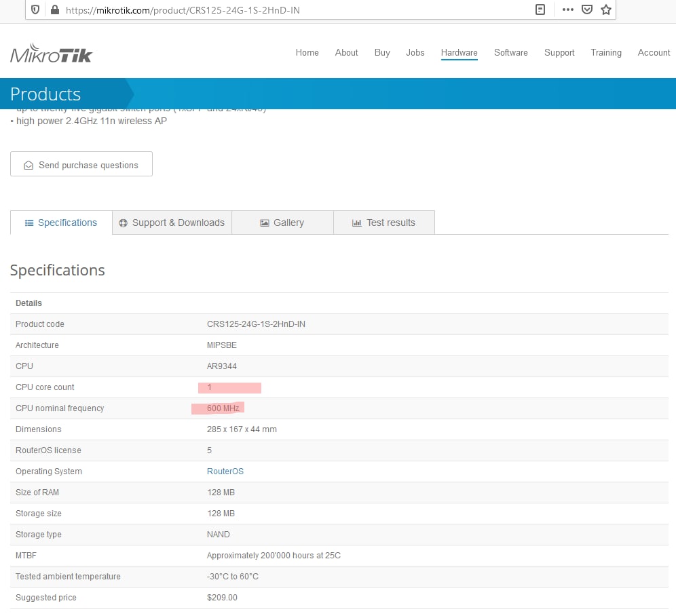Viewport: 676px width, 616px height.
Task: Click the Specifications section heading
Action: pos(57,270)
